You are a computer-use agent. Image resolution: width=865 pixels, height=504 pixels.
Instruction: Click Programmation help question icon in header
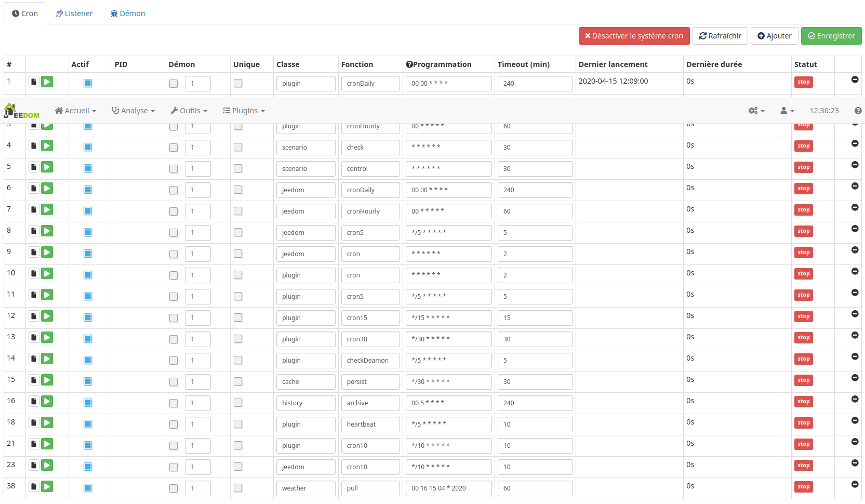(x=409, y=64)
